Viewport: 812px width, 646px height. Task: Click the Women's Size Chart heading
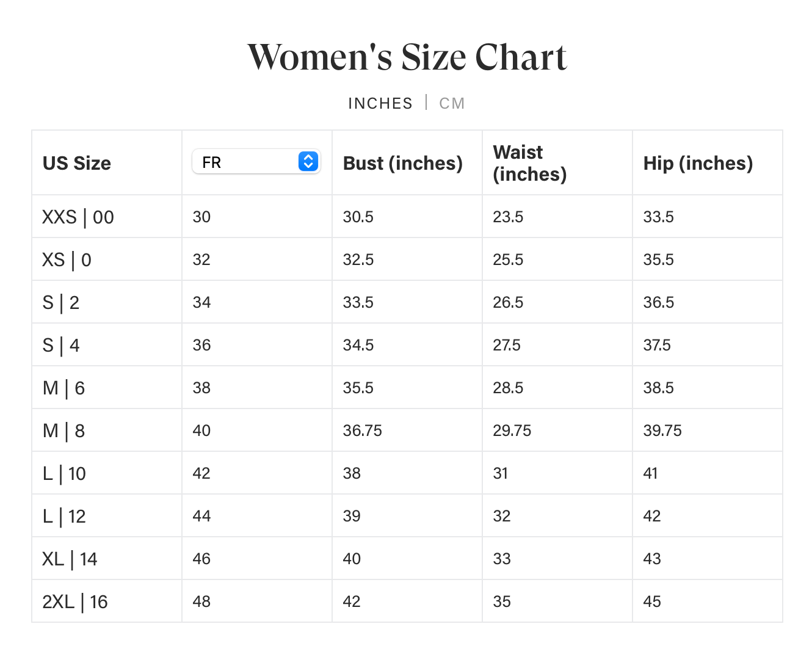click(x=407, y=57)
